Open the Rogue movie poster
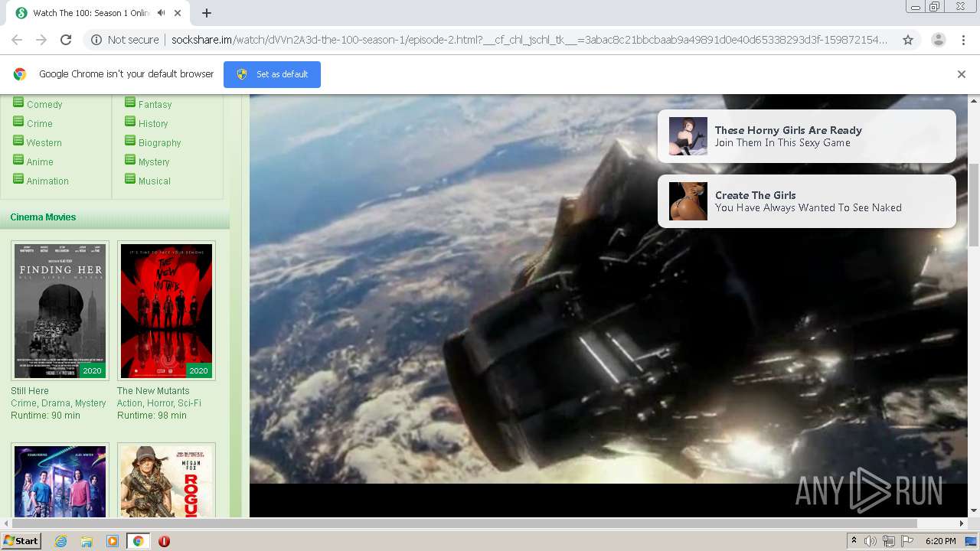980x551 pixels. pos(166,481)
